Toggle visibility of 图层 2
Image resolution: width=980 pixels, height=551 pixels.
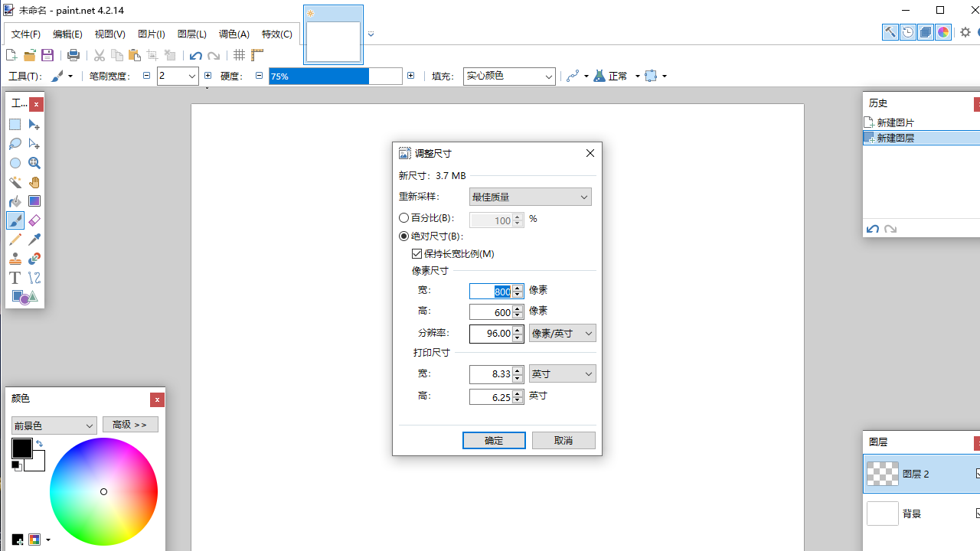[978, 474]
